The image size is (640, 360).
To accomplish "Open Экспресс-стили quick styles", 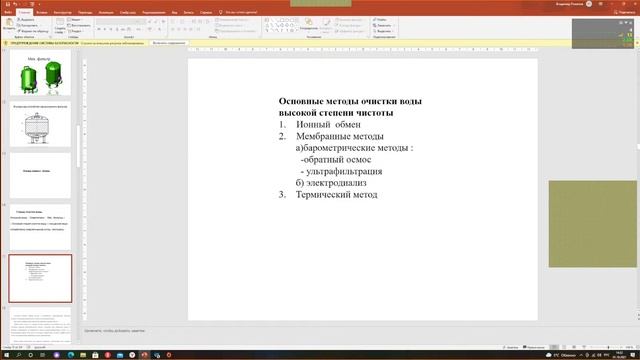I will pyautogui.click(x=326, y=24).
